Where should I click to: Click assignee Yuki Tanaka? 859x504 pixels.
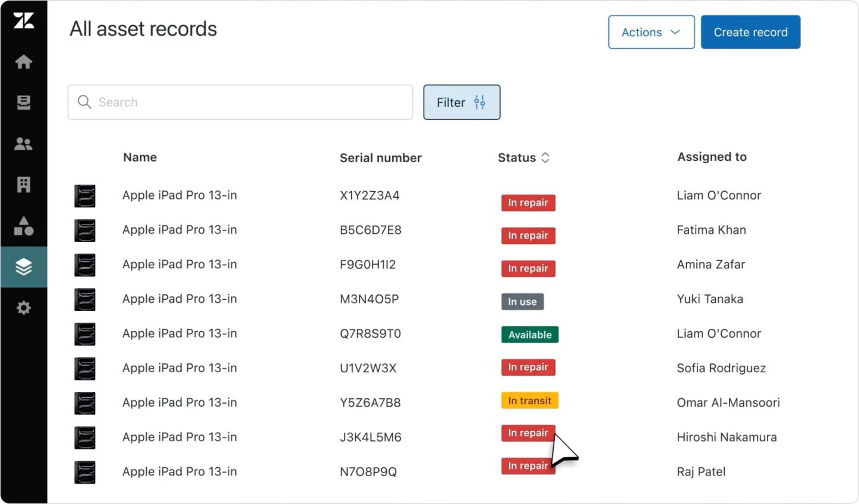tap(710, 299)
